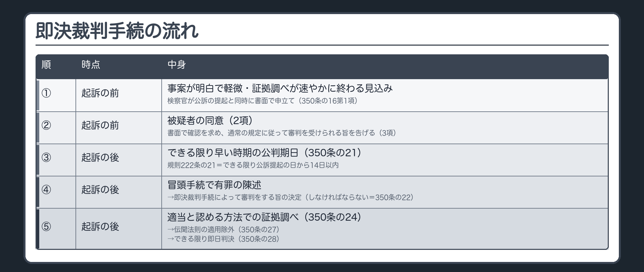Image resolution: width=644 pixels, height=272 pixels.
Task: Click the text 事案が明白で軽微・証拠調べが速やかに終わる見込み
Action: (x=280, y=88)
